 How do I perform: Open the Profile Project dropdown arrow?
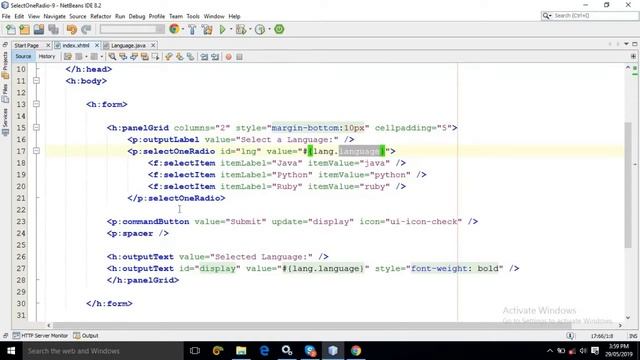pyautogui.click(x=269, y=29)
